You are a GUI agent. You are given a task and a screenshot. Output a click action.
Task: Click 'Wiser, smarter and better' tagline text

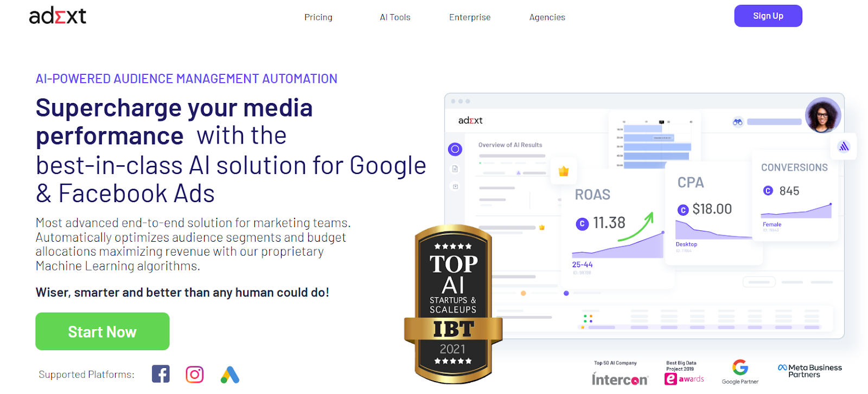(x=182, y=293)
